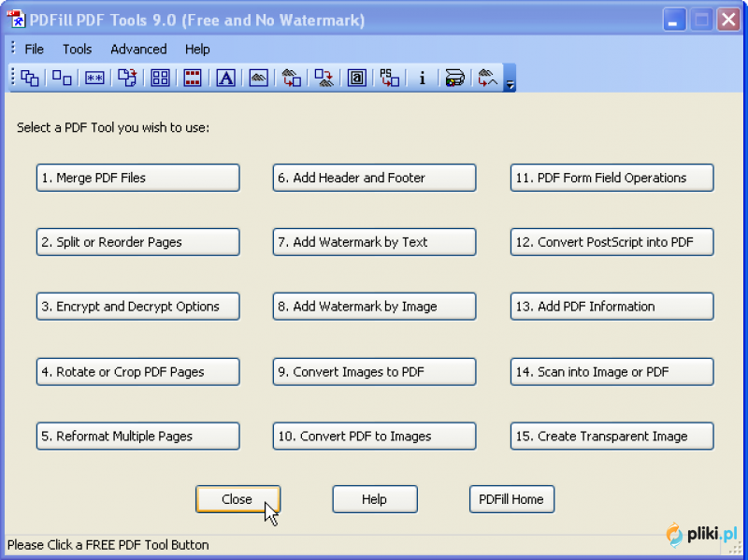Launch the '9. Convert Images to PDF' button

click(375, 371)
